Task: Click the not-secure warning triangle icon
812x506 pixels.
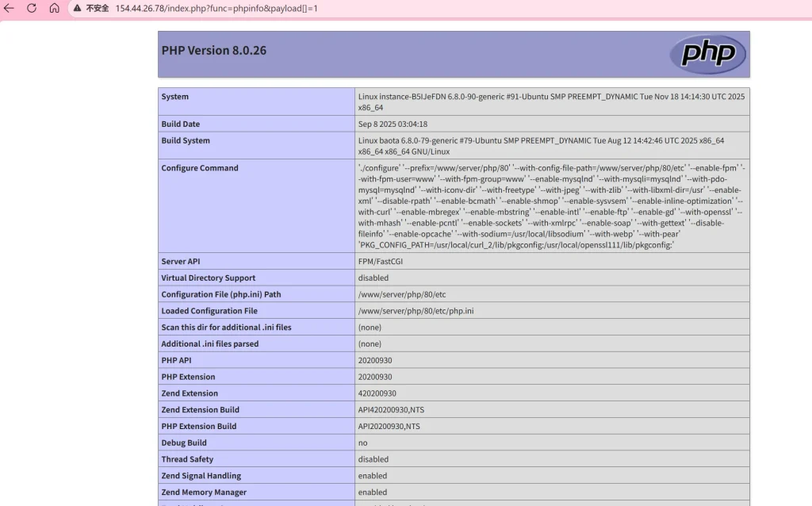Action: click(x=77, y=8)
